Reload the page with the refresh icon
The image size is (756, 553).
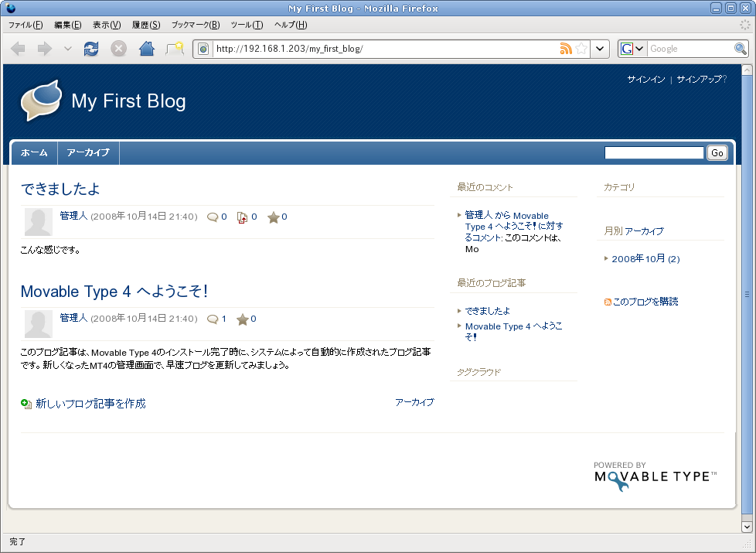point(90,49)
